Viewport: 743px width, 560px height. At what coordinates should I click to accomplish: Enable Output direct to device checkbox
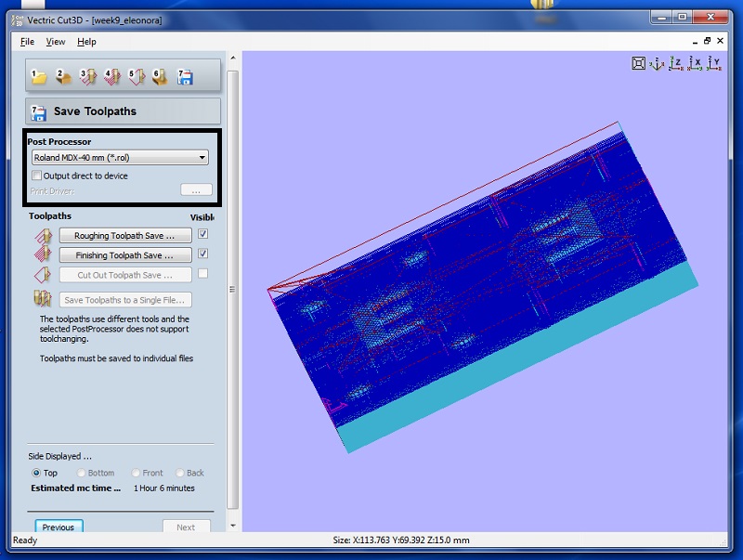point(36,176)
